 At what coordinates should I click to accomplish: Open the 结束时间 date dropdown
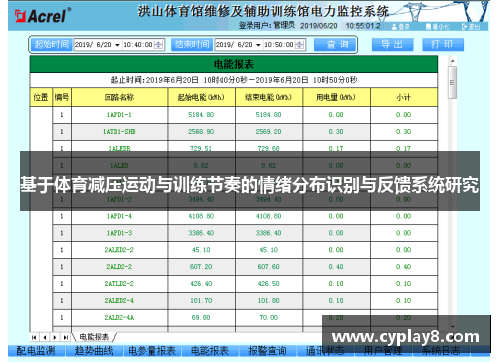258,45
